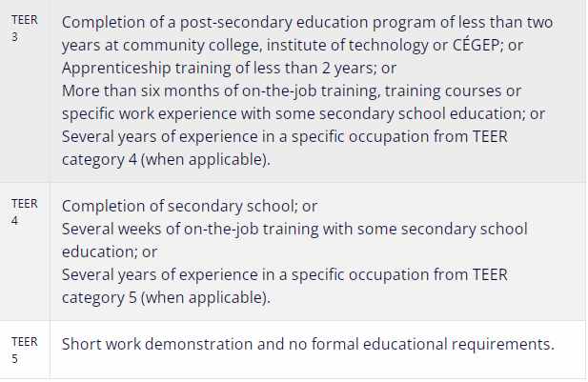The image size is (588, 382).
Task: Click the TEER 4 row label
Action: 25,211
